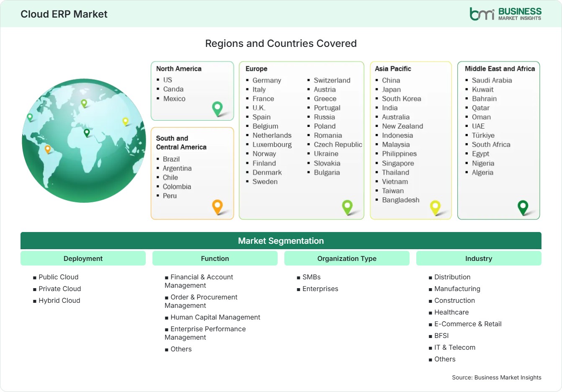Click 'IT & Telecom' under Industry
This screenshot has height=392, width=562.
pyautogui.click(x=455, y=348)
